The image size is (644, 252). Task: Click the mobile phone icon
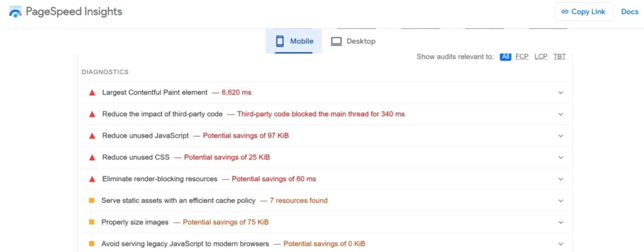pos(280,41)
